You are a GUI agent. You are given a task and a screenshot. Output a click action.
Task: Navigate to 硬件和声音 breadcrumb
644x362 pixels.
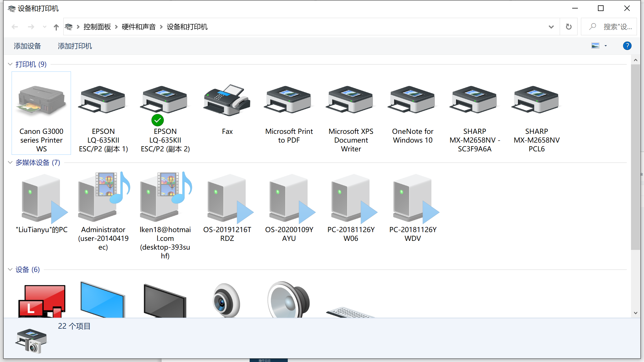139,27
